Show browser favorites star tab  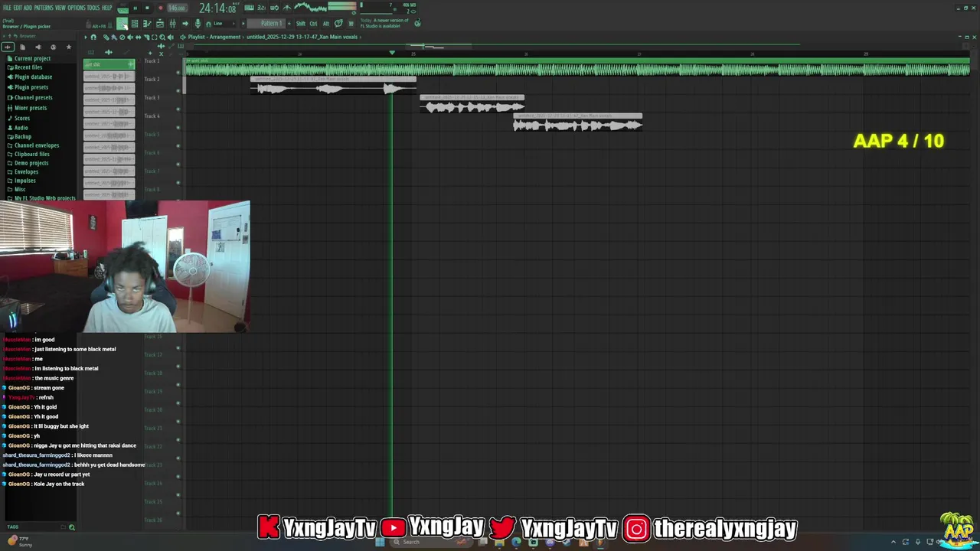(68, 47)
